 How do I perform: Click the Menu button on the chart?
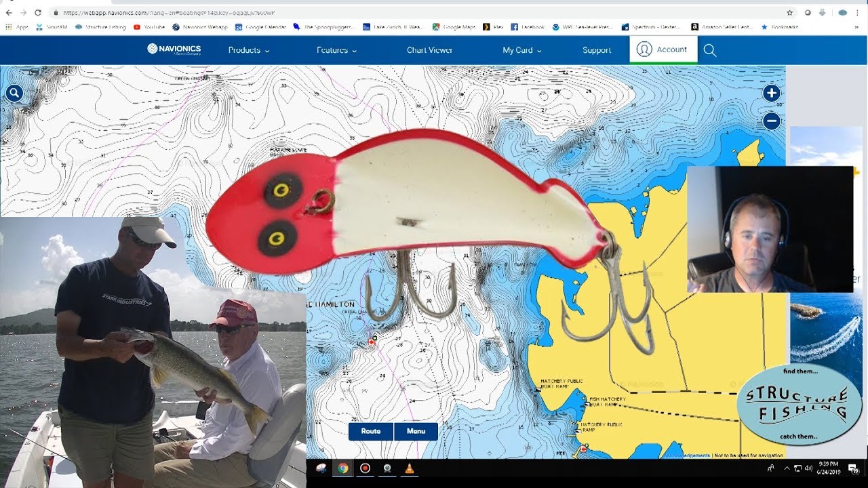tap(416, 431)
